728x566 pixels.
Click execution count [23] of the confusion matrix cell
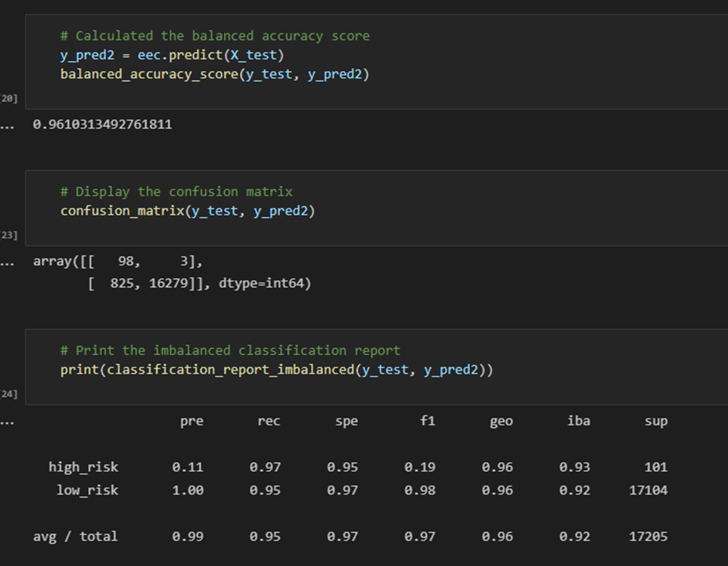click(9, 235)
